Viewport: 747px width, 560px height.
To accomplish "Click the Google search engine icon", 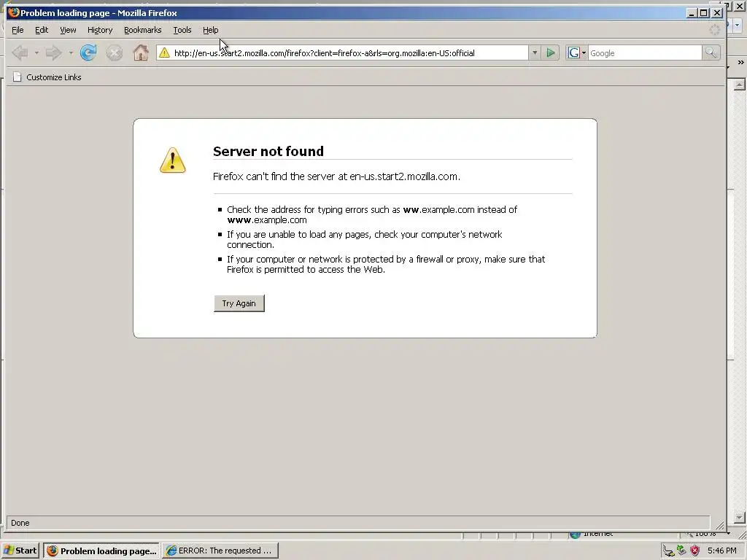I will [573, 52].
